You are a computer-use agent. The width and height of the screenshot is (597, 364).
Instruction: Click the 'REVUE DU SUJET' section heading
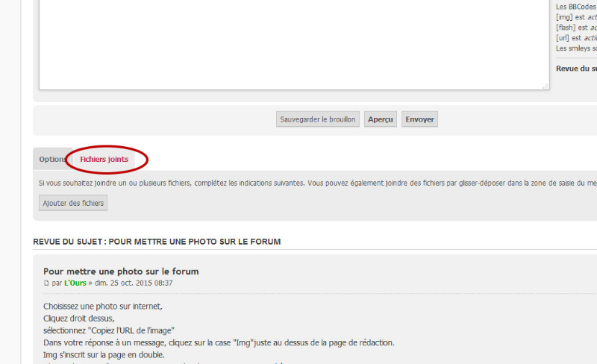pyautogui.click(x=157, y=242)
